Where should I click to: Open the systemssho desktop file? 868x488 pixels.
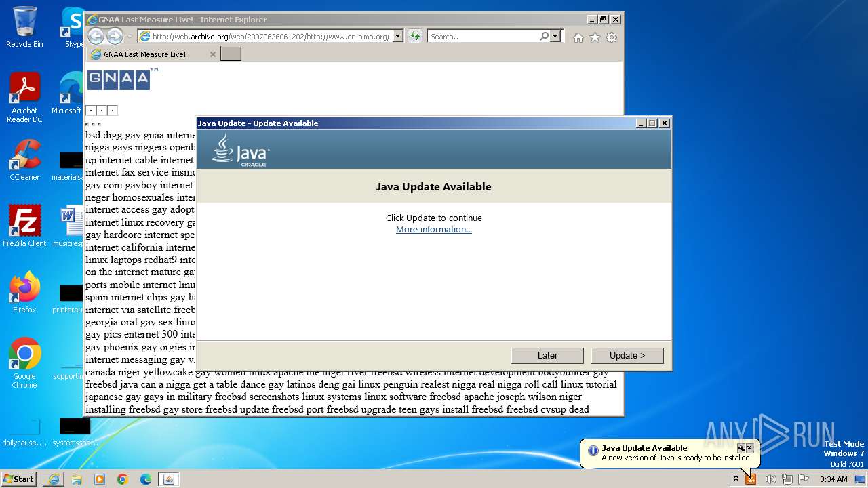75,432
